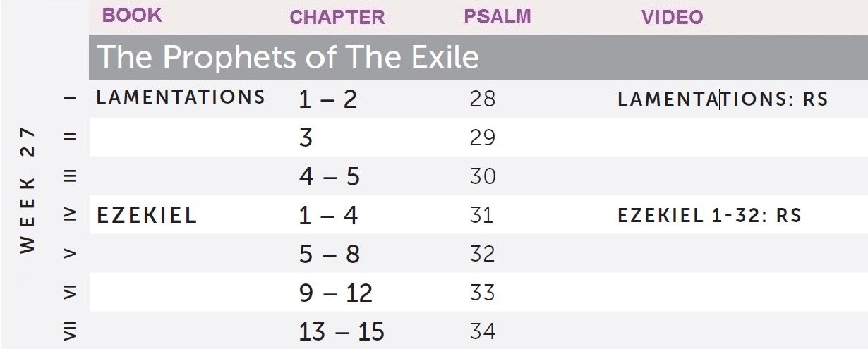Click Psalm 31 entry
Viewport: 868px width, 349px height.
481,215
